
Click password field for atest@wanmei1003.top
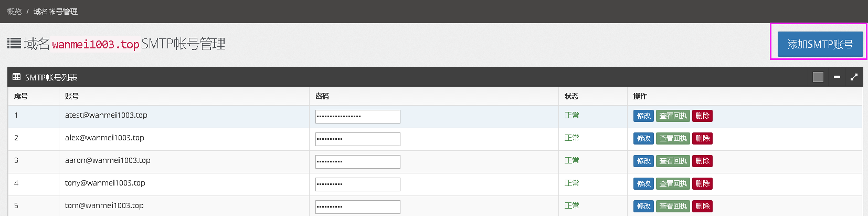[x=357, y=116]
